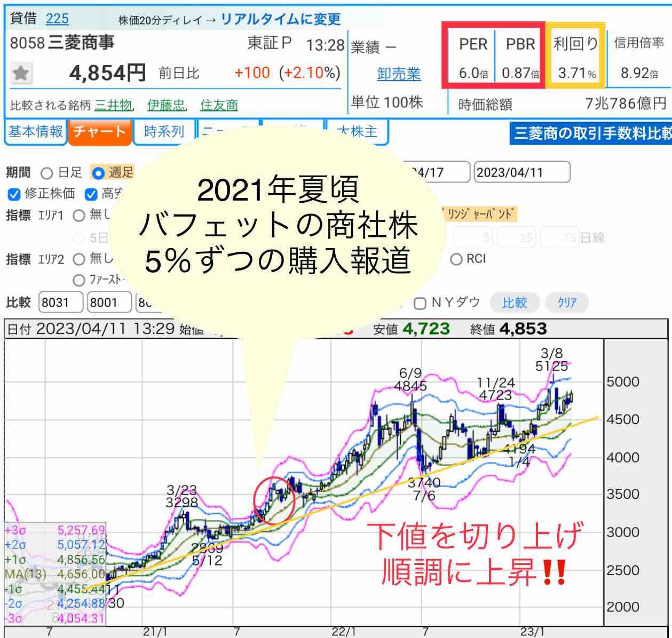Toggle the 修正株価 checkbox
672x638 pixels.
[x=14, y=194]
